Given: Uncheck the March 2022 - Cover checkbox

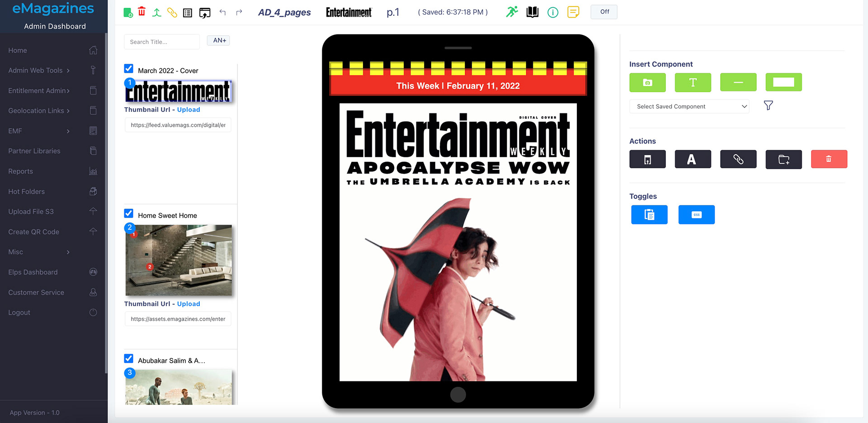Looking at the screenshot, I should pos(129,69).
